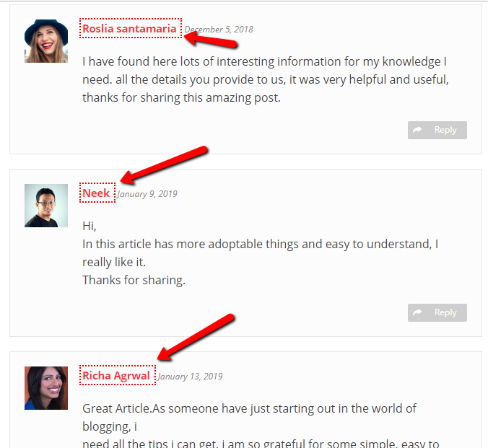Click Neek's comment text starting with Hi
The image size is (488, 448).
261,253
